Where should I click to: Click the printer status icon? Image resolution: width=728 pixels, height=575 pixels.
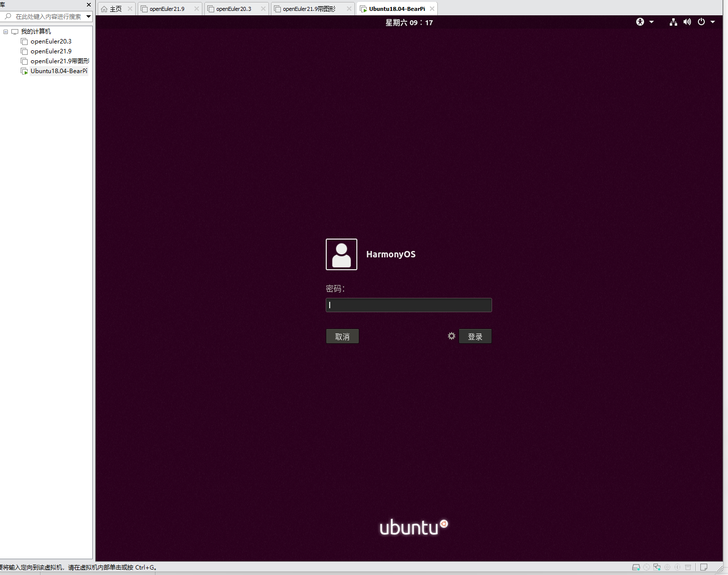coord(688,567)
